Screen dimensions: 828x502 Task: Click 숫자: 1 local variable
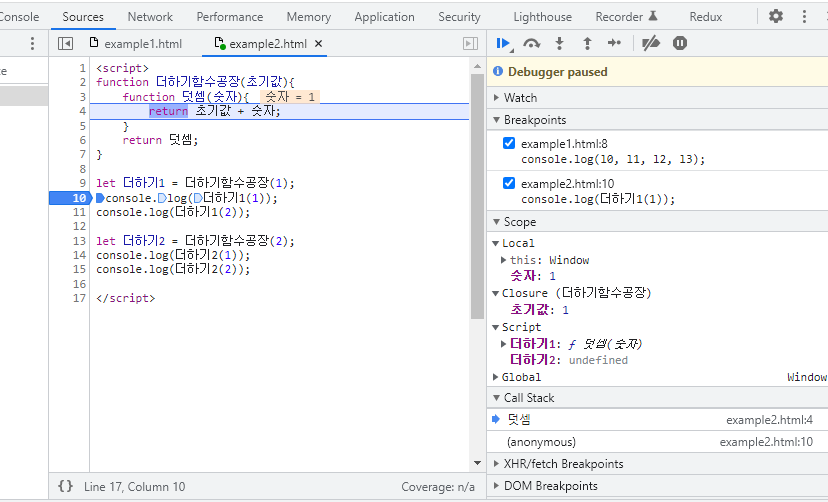[533, 276]
